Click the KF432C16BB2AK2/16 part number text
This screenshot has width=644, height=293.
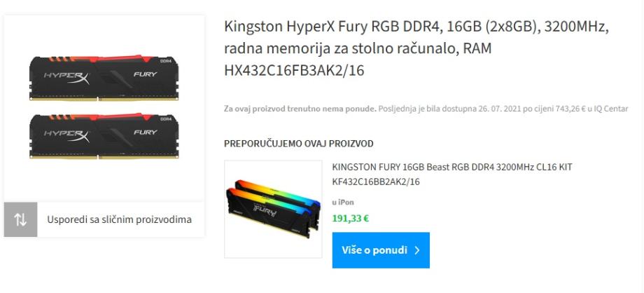(x=376, y=182)
